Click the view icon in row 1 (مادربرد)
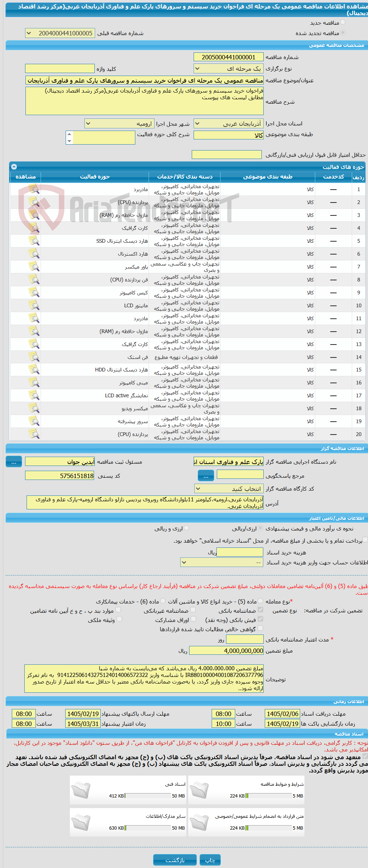Image resolution: width=368 pixels, height=868 pixels. pyautogui.click(x=34, y=189)
